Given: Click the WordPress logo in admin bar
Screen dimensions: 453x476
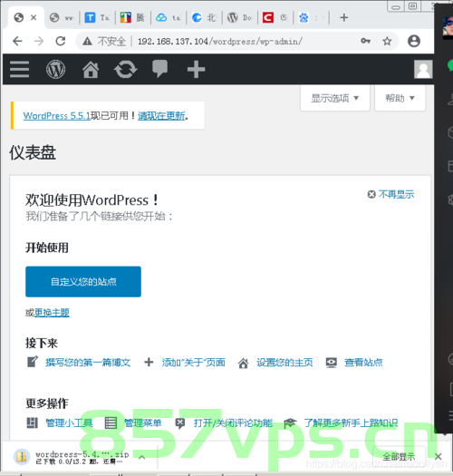Looking at the screenshot, I should coord(55,69).
